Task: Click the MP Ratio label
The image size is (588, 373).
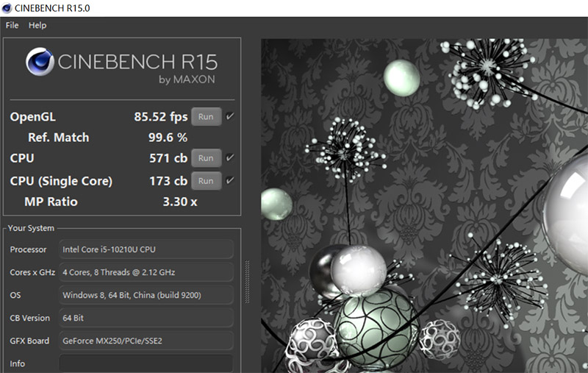Action: [51, 202]
